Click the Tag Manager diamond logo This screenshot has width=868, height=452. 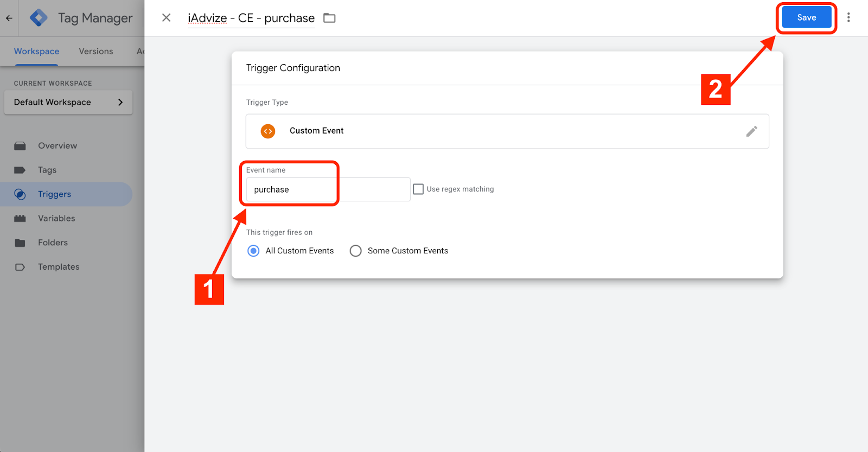tap(39, 18)
